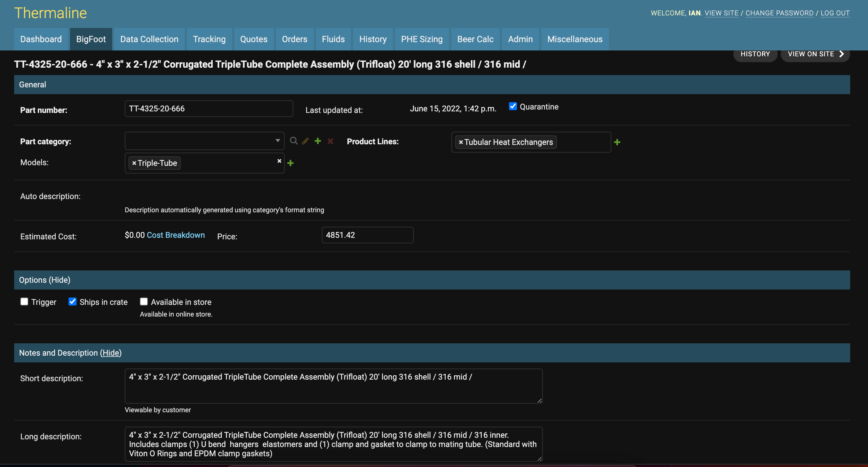Open the Admin tab

521,39
